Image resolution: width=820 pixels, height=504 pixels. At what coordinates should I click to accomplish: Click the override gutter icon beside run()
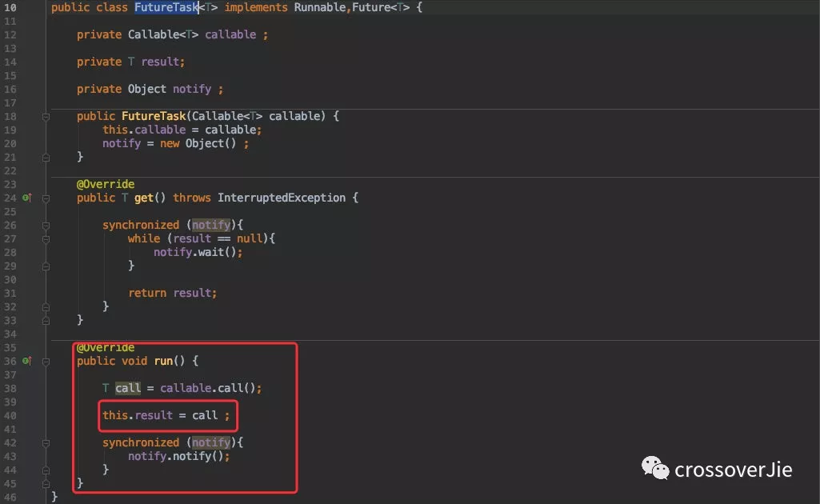(x=26, y=361)
